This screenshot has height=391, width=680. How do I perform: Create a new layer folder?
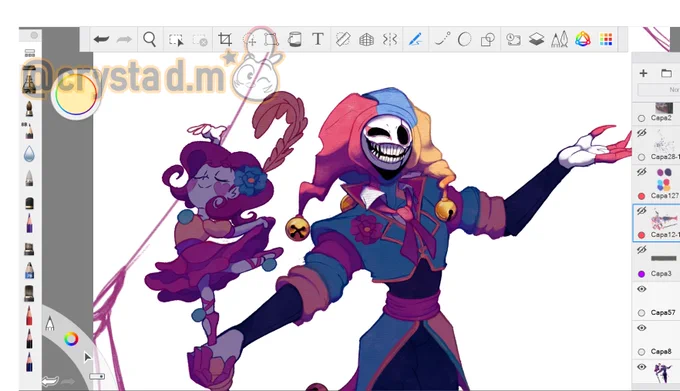pos(666,73)
